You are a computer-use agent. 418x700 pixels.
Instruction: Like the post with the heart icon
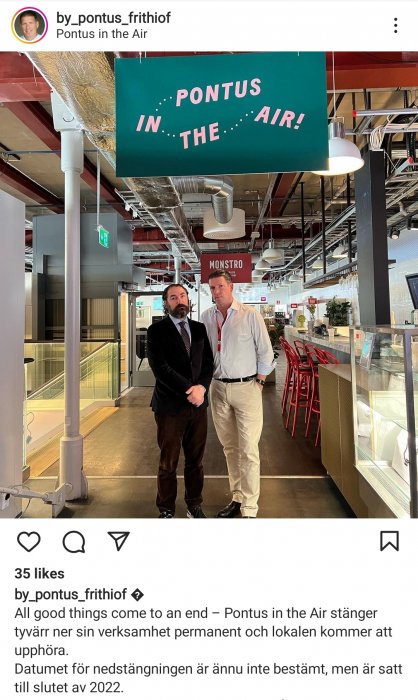pyautogui.click(x=29, y=542)
